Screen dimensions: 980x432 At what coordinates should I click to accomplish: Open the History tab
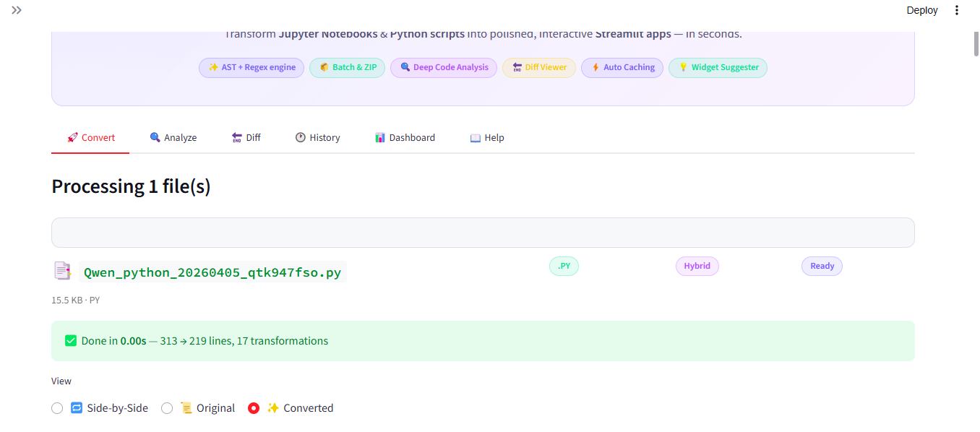pos(317,137)
